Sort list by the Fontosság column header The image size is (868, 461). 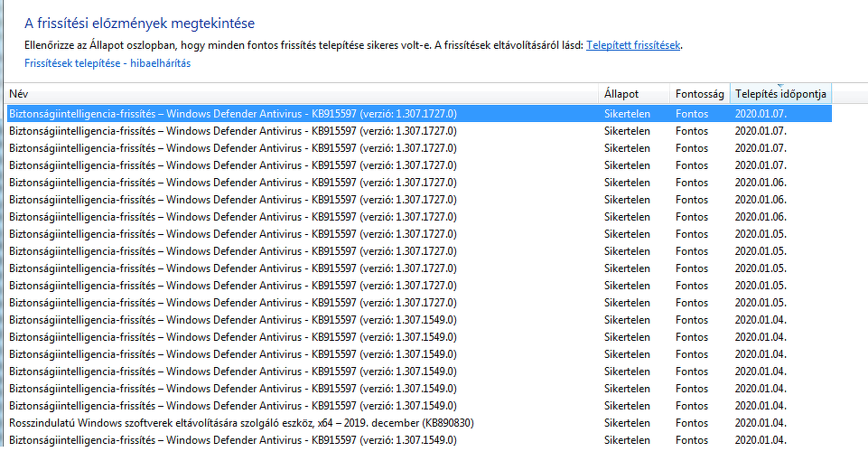point(700,94)
